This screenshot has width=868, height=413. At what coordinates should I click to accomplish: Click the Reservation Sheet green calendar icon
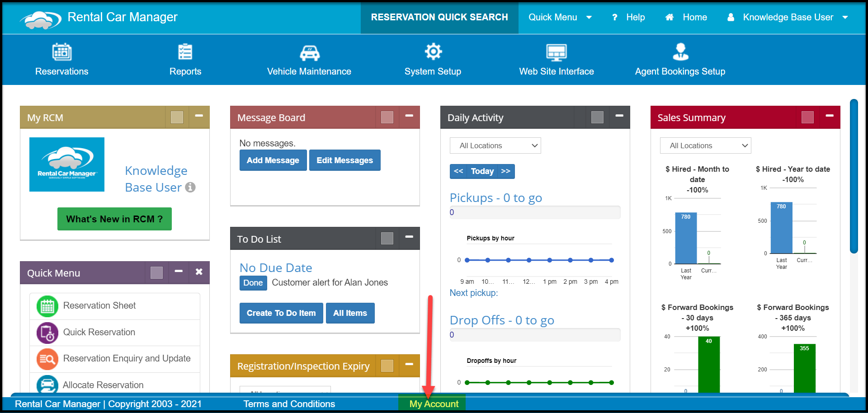coord(47,306)
